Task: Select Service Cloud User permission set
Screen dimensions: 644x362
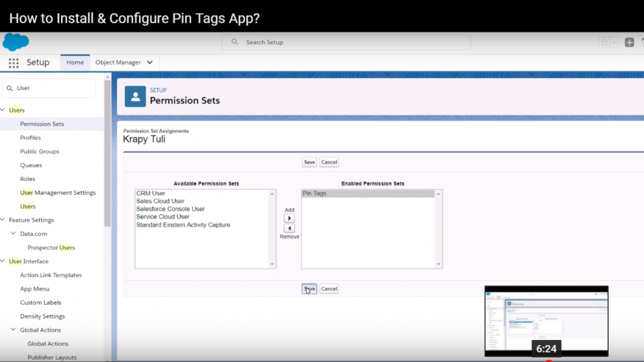Action: [163, 217]
